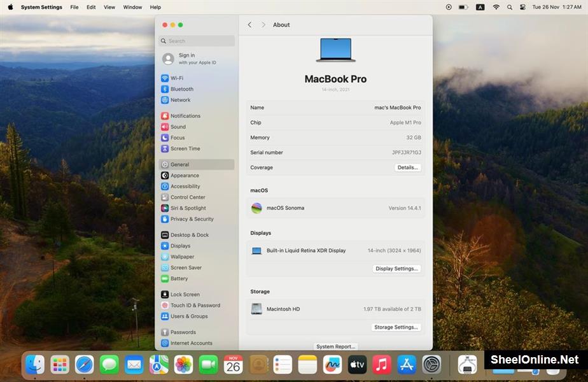Open the System Settings app menu
Image resolution: width=588 pixels, height=382 pixels.
tap(41, 7)
